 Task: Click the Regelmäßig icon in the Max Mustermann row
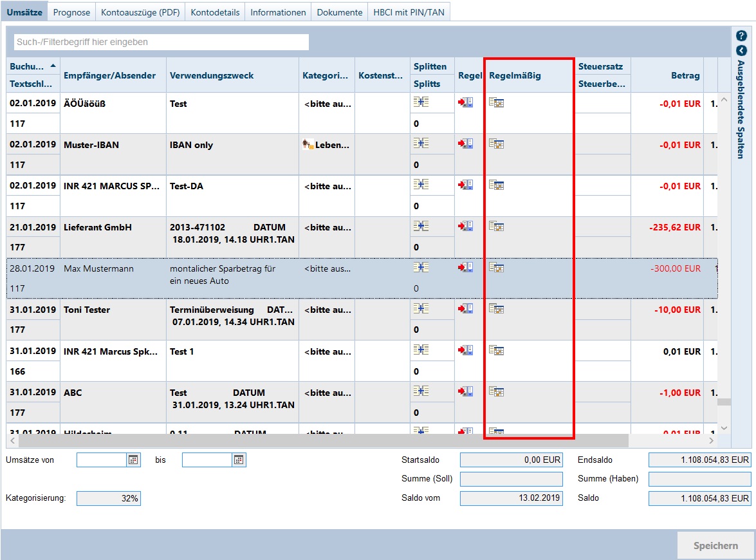tap(496, 267)
